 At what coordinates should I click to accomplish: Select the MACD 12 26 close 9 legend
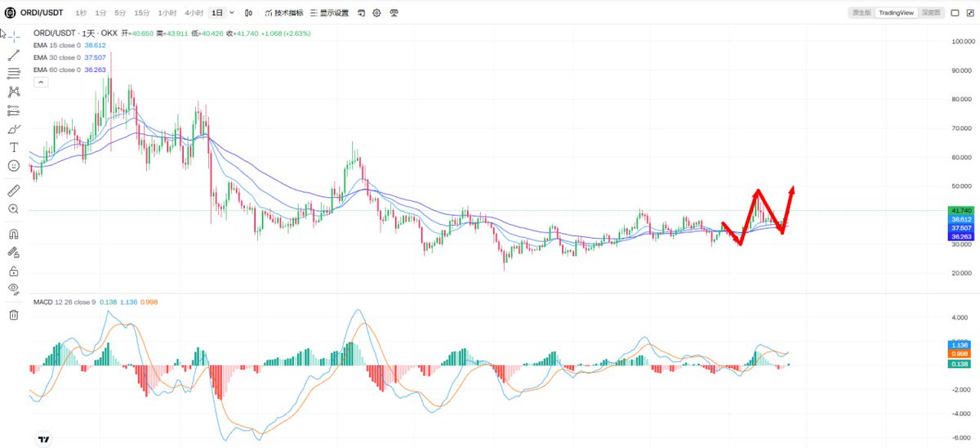click(65, 302)
